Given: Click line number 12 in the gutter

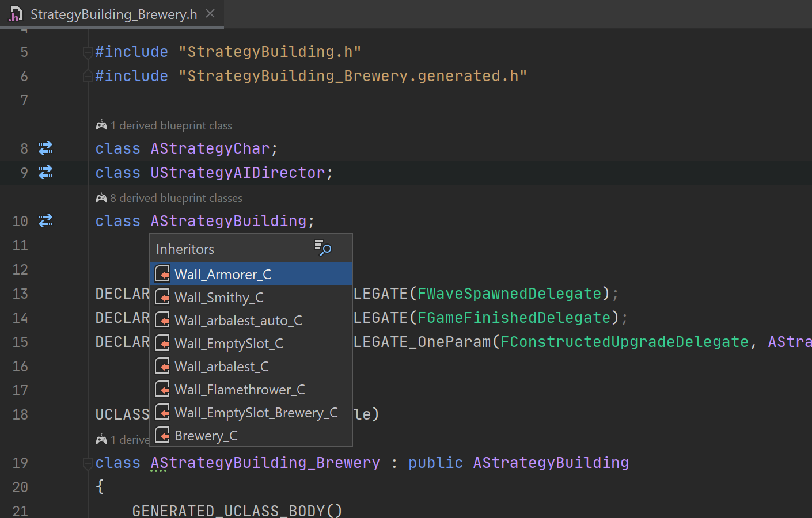Looking at the screenshot, I should click(20, 269).
